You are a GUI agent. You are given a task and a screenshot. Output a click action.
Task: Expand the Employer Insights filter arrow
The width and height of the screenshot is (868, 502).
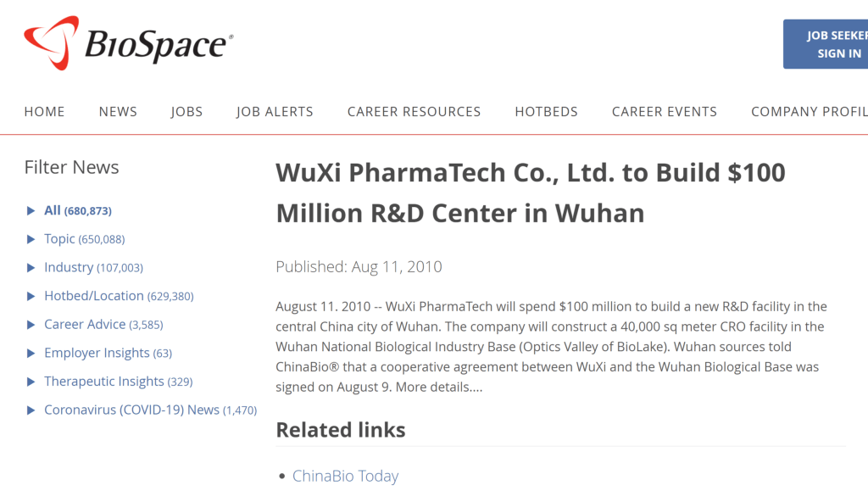click(31, 354)
